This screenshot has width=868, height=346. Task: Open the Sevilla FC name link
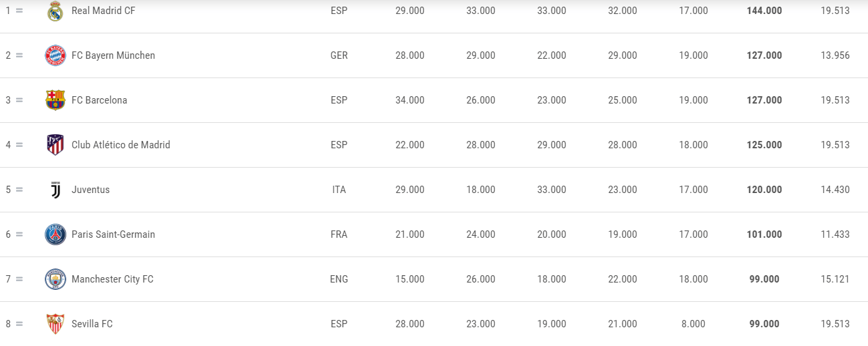(x=92, y=324)
